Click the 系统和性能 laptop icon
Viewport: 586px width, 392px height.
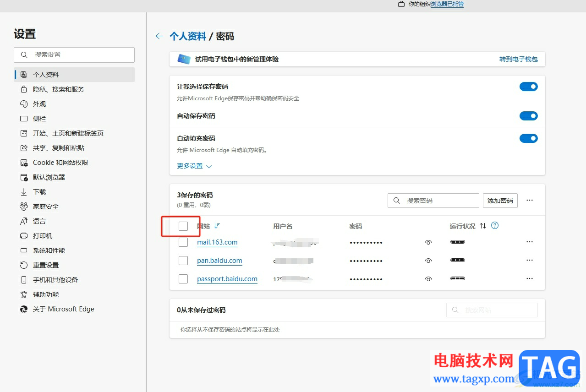(24, 250)
